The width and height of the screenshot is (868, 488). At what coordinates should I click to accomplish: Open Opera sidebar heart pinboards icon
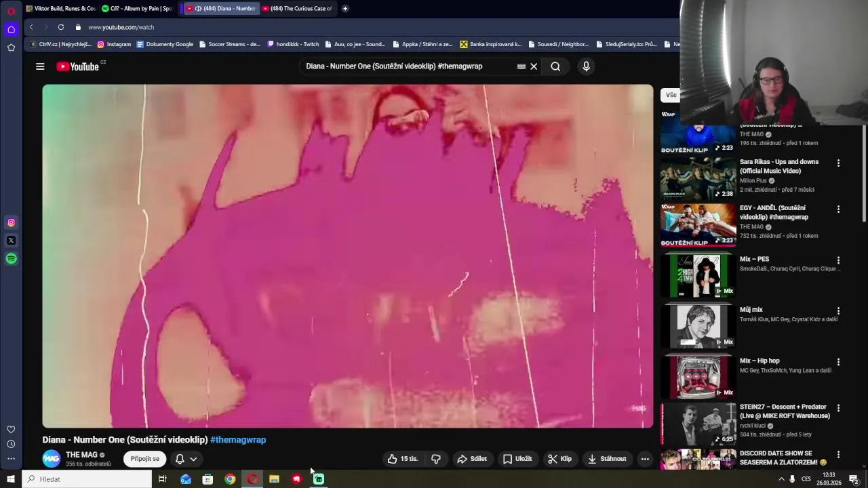point(11,430)
